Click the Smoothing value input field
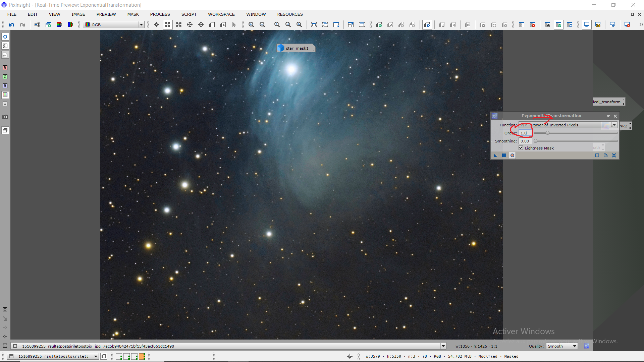The height and width of the screenshot is (362, 644). (x=525, y=141)
